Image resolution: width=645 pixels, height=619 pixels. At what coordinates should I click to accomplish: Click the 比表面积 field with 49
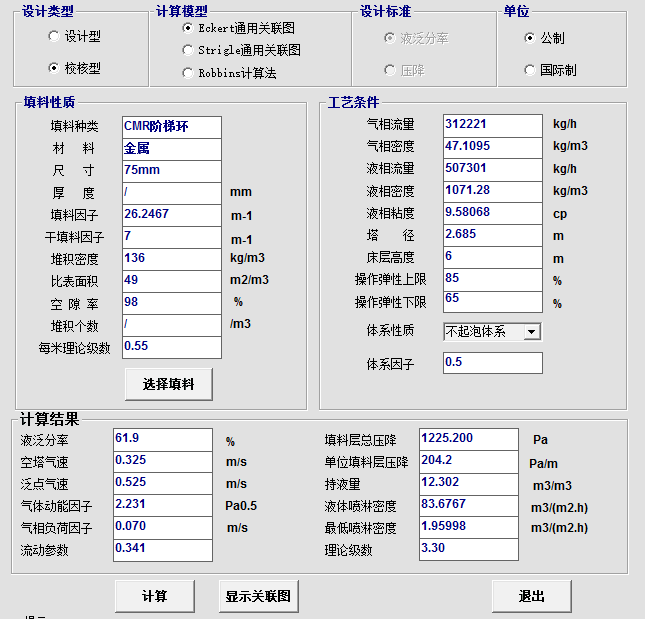coord(172,281)
